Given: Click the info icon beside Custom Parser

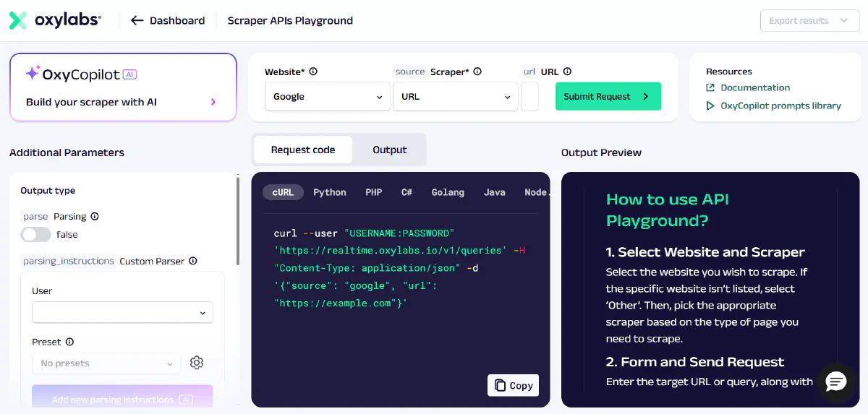Looking at the screenshot, I should click(x=193, y=261).
